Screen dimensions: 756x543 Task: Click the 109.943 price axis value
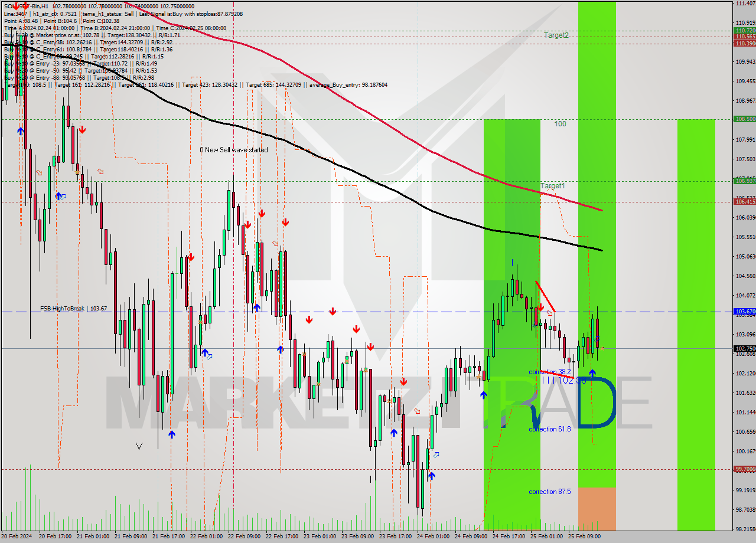(745, 61)
